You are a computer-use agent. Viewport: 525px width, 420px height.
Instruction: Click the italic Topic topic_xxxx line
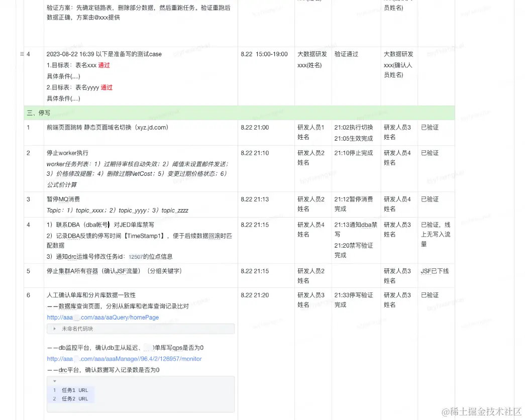118,210
